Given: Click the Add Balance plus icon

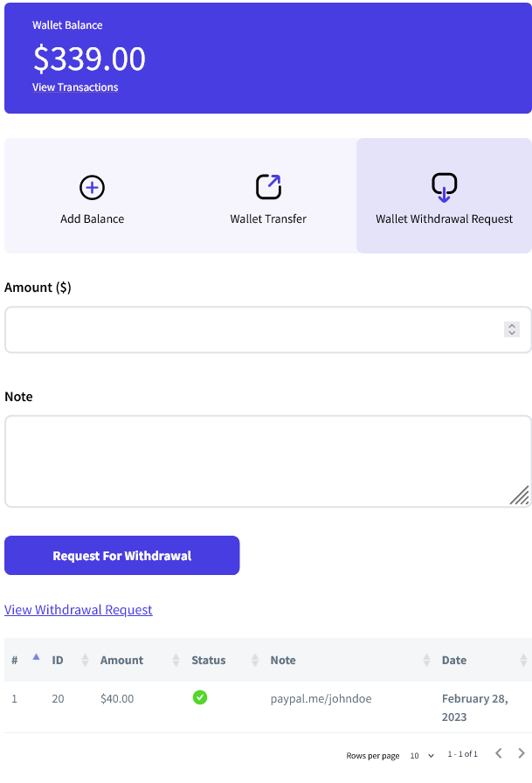Looking at the screenshot, I should point(92,187).
